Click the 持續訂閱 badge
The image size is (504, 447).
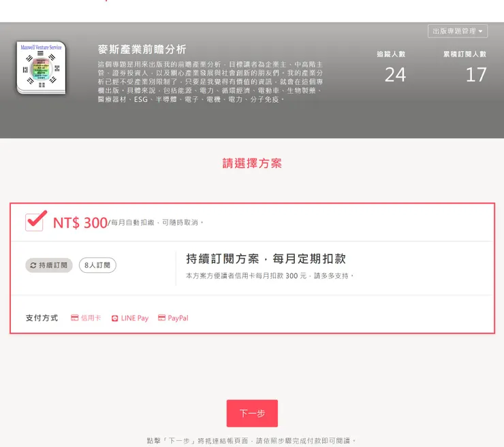pos(49,265)
